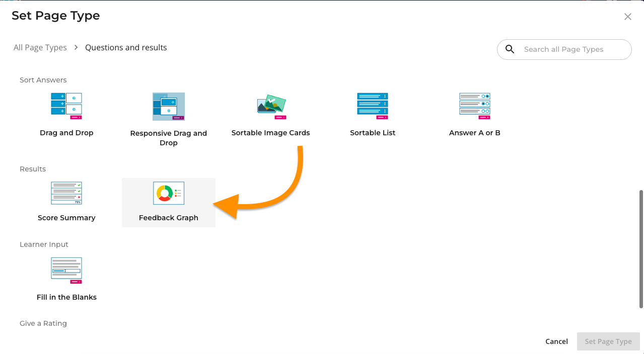Pick the Sortable Image Cards icon
Image resolution: width=644 pixels, height=354 pixels.
click(x=271, y=106)
